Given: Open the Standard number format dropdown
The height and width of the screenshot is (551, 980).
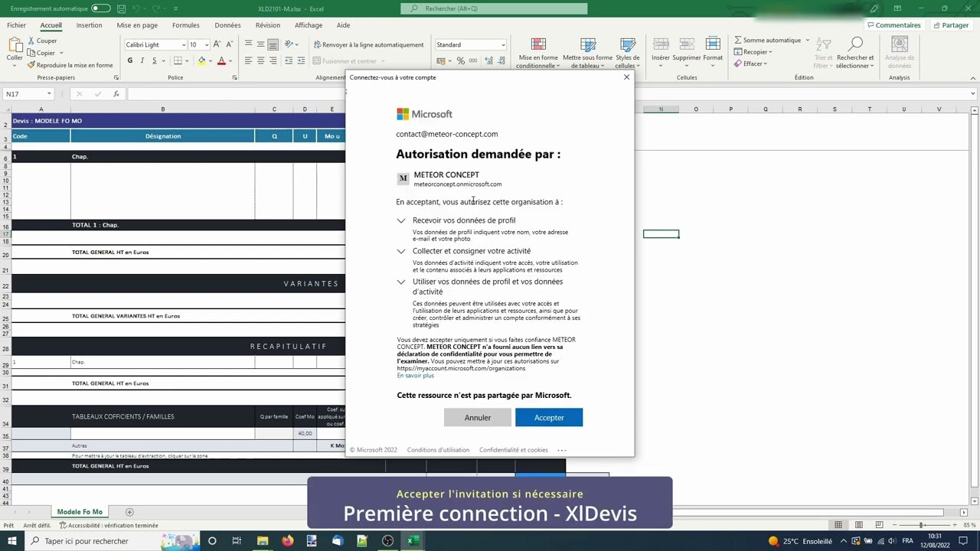Looking at the screenshot, I should 503,45.
